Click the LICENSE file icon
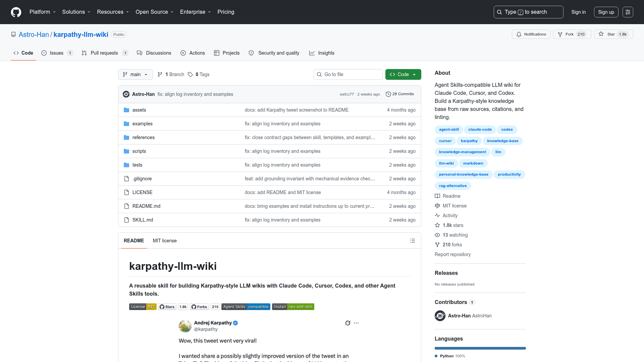 tap(126, 192)
